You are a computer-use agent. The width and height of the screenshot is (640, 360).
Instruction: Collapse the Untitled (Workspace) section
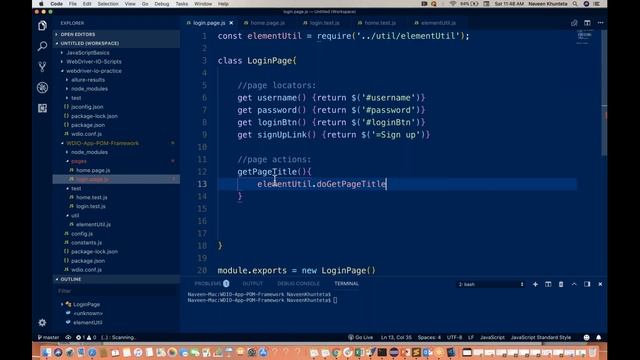116,43
